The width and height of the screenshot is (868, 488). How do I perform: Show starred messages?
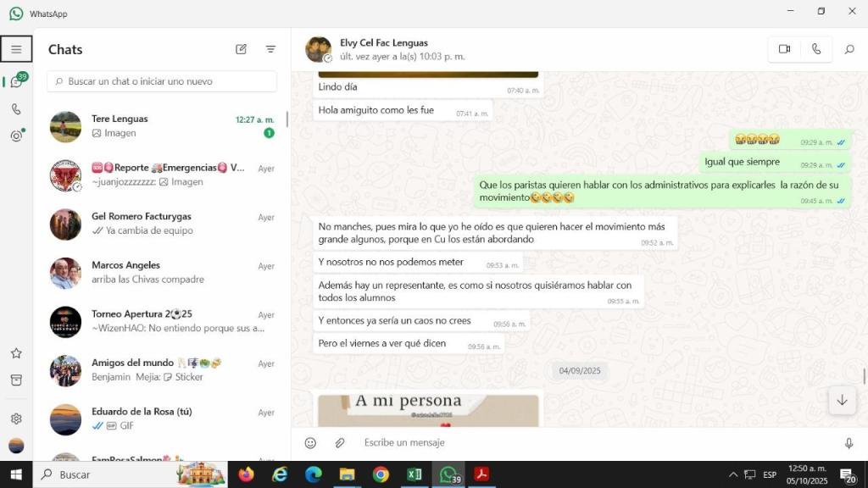(x=16, y=353)
